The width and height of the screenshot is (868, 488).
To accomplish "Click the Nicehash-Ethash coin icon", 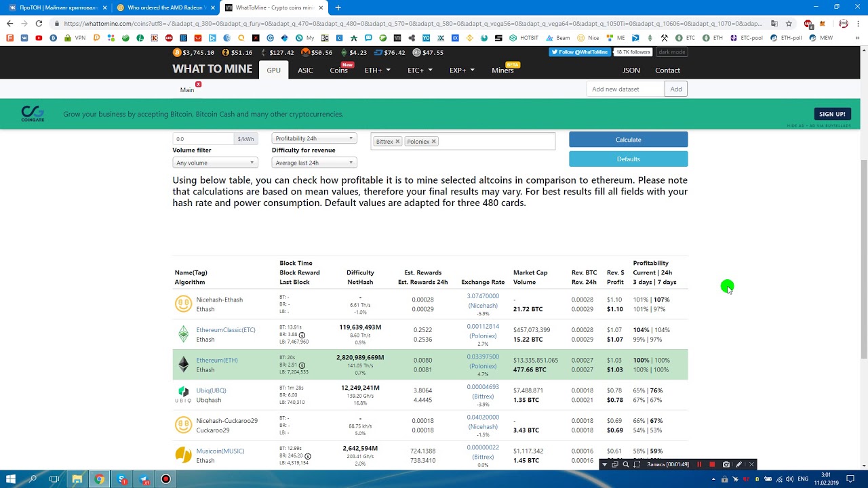I will click(183, 304).
